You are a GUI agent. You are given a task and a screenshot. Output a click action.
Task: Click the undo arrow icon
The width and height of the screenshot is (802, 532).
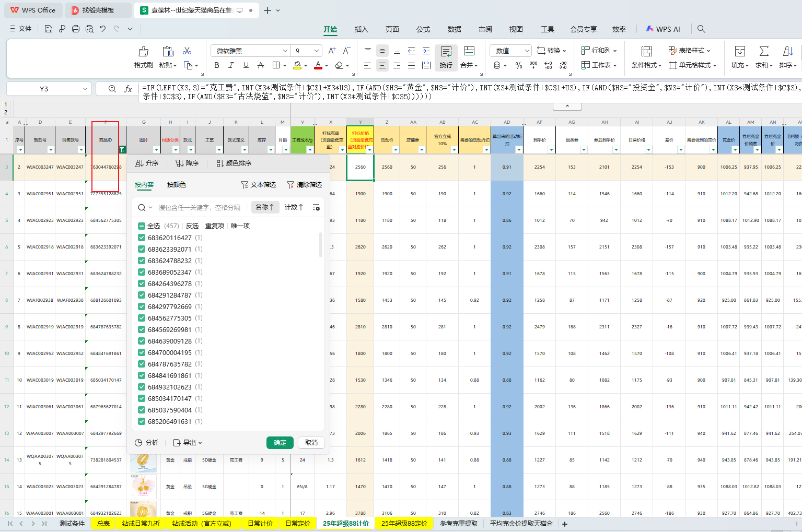point(103,29)
